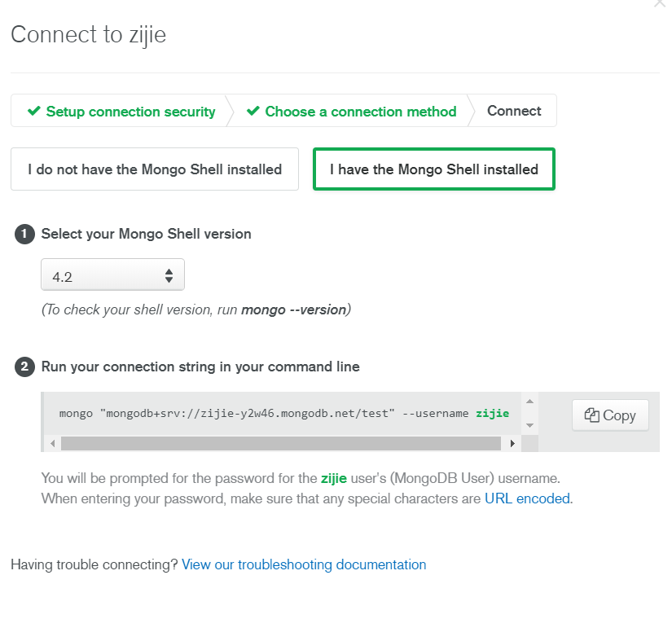Click the up-down arrows on version selector
672x619 pixels.
click(169, 275)
